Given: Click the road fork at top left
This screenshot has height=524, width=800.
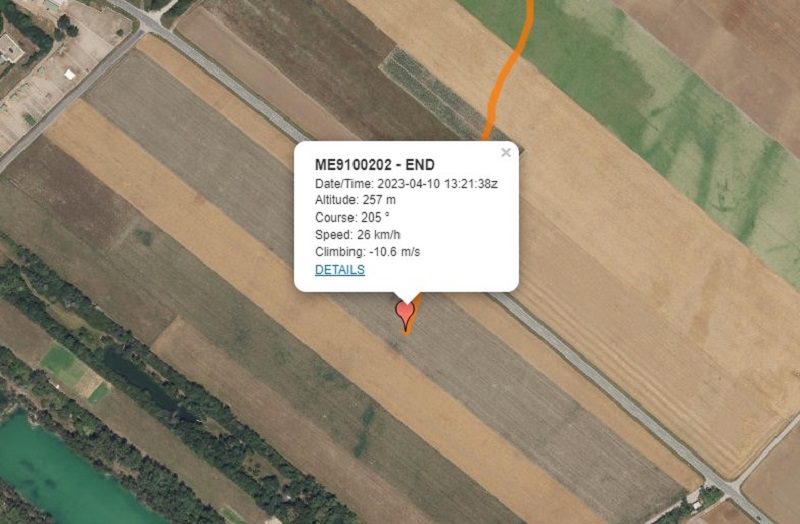Looking at the screenshot, I should (x=147, y=27).
